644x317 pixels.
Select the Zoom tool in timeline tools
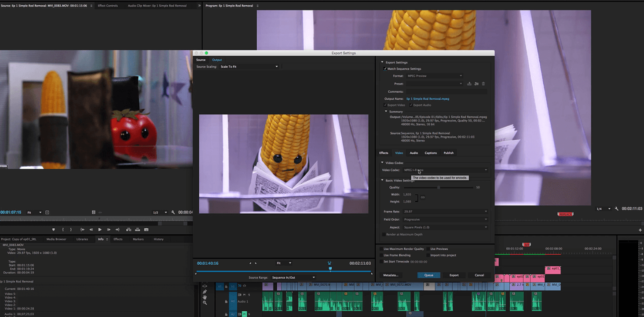tap(205, 303)
